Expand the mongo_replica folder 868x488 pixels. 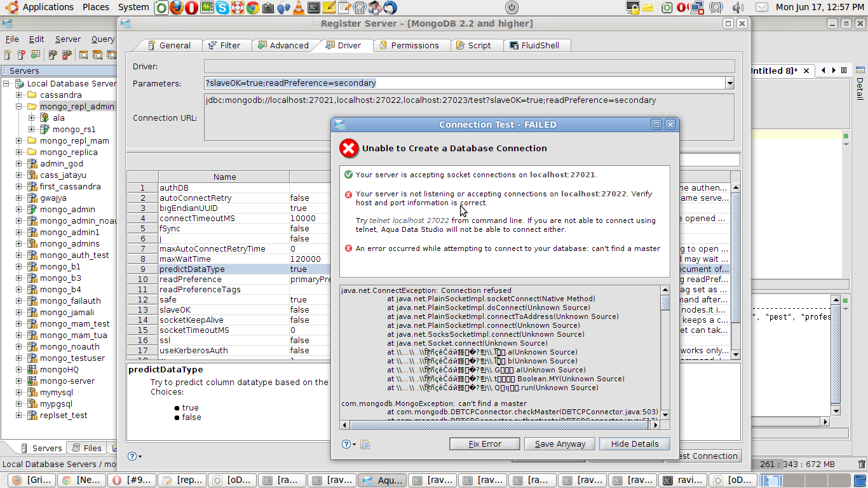19,152
